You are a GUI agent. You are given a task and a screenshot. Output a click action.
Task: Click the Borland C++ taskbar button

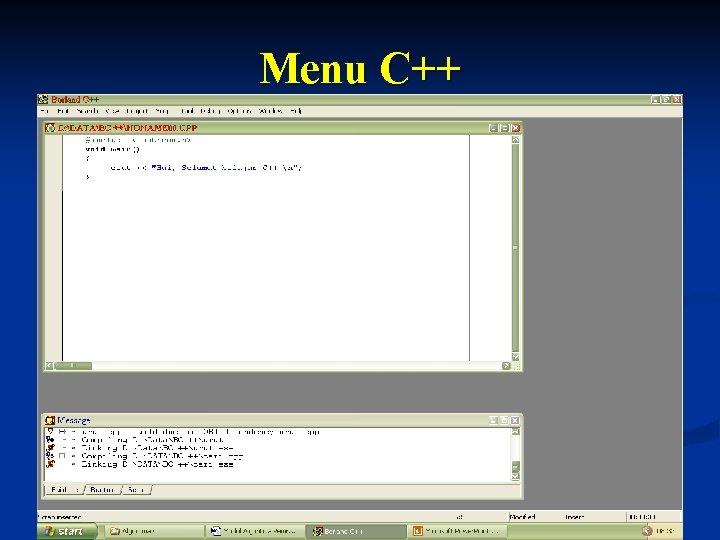click(x=356, y=531)
